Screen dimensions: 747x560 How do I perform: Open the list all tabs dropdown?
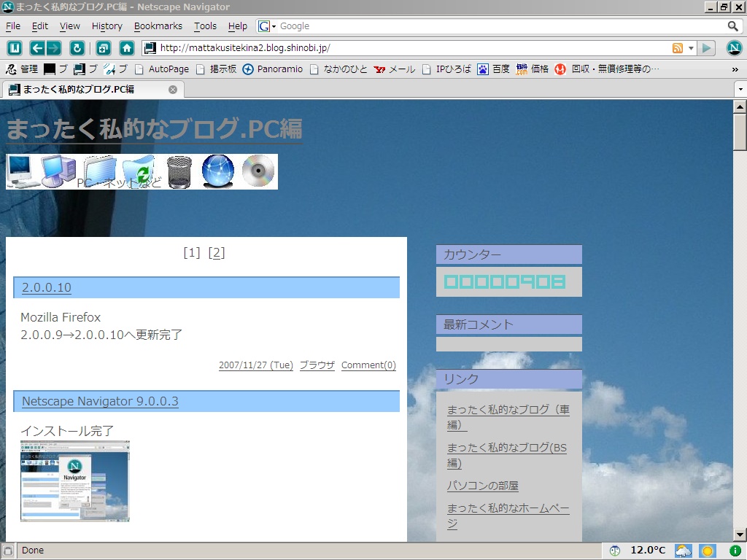tap(740, 90)
